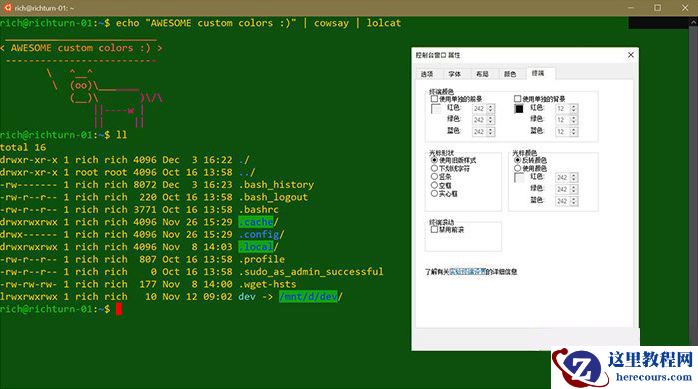Click the .bash_history file name

pos(276,185)
